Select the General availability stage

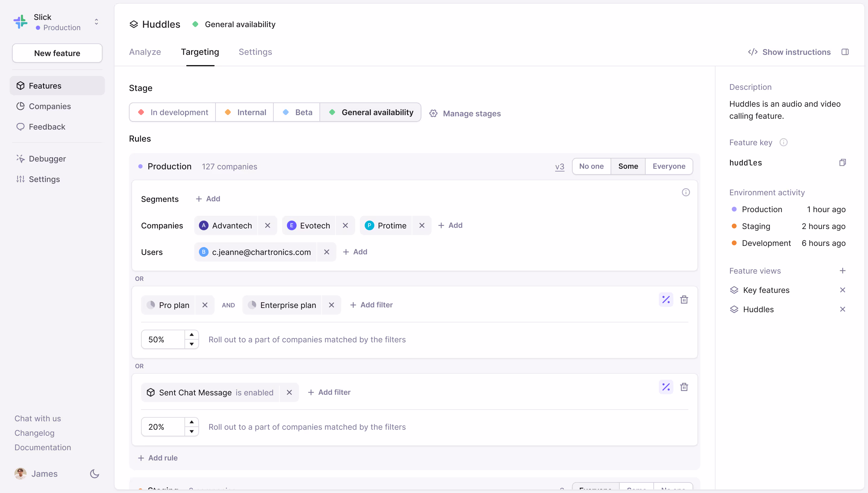pyautogui.click(x=370, y=112)
